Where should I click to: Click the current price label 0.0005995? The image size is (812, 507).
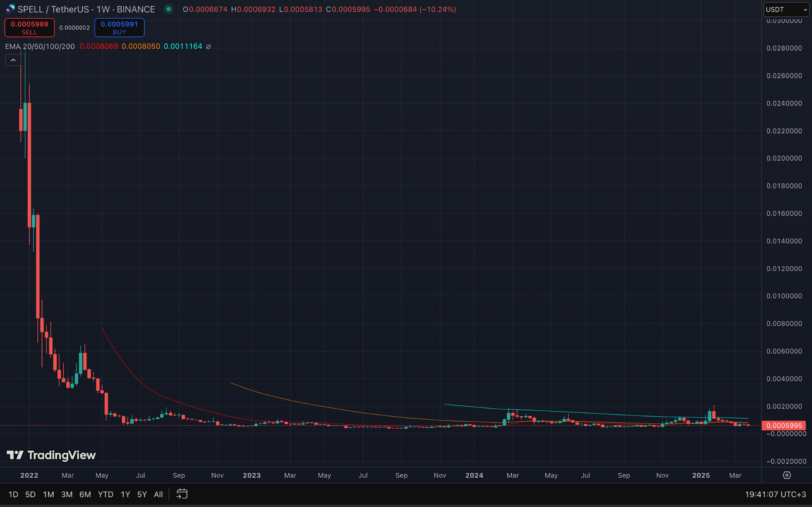coord(784,425)
